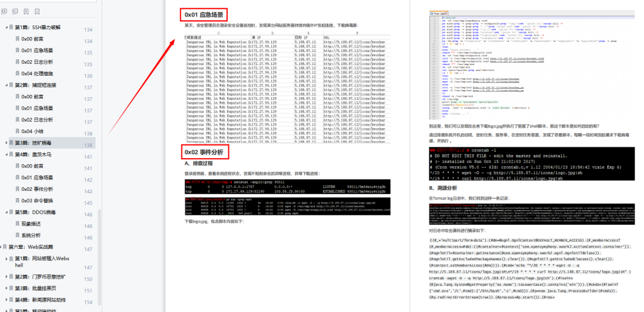This screenshot has width=644, height=312.
Task: Click bookmark icon beside 现象描述
Action: [x=17, y=224]
